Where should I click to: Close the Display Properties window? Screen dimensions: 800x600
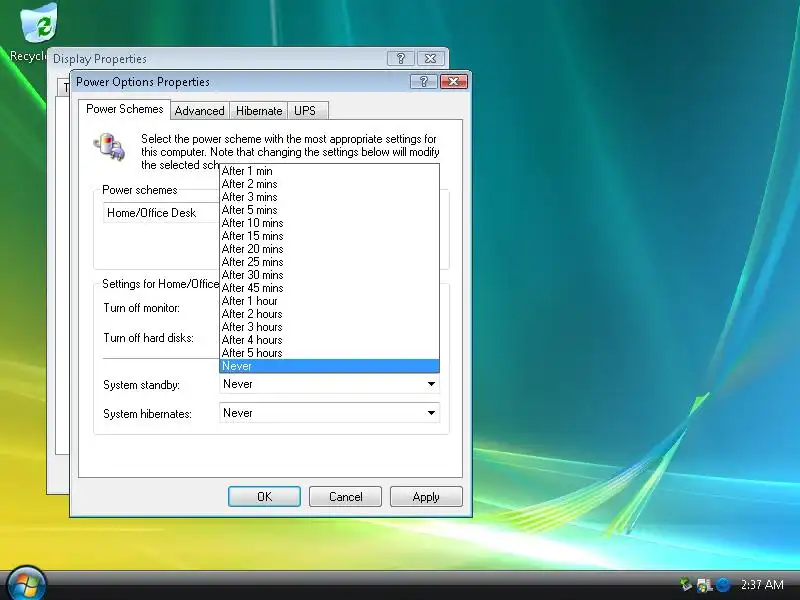pyautogui.click(x=430, y=59)
